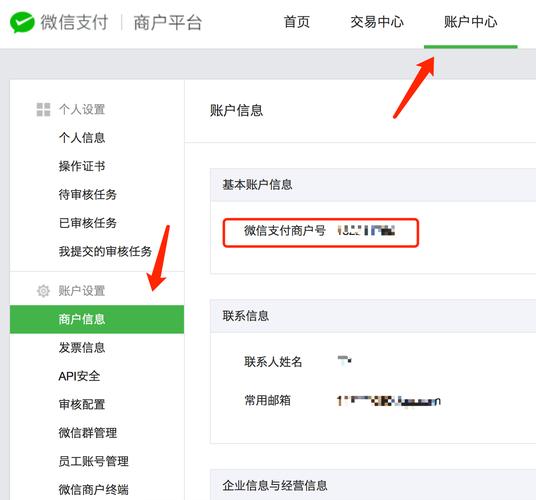Click 微信支付 brand text
The height and width of the screenshot is (500, 536).
(74, 23)
